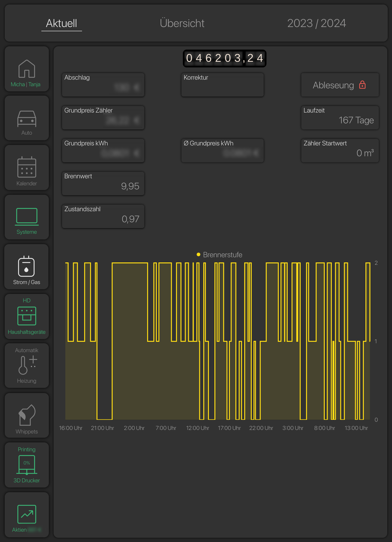Open the 3D Drucker printer icon

(27, 465)
